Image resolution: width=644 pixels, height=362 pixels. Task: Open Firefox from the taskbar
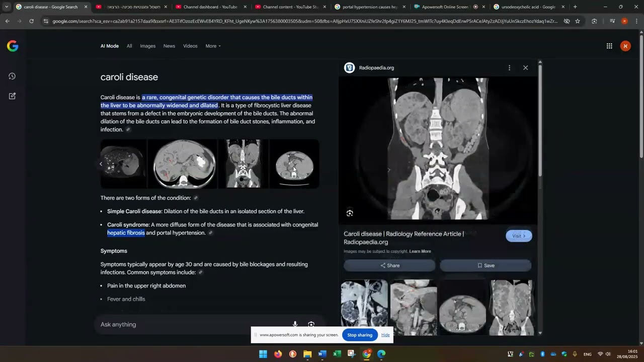[278, 354]
